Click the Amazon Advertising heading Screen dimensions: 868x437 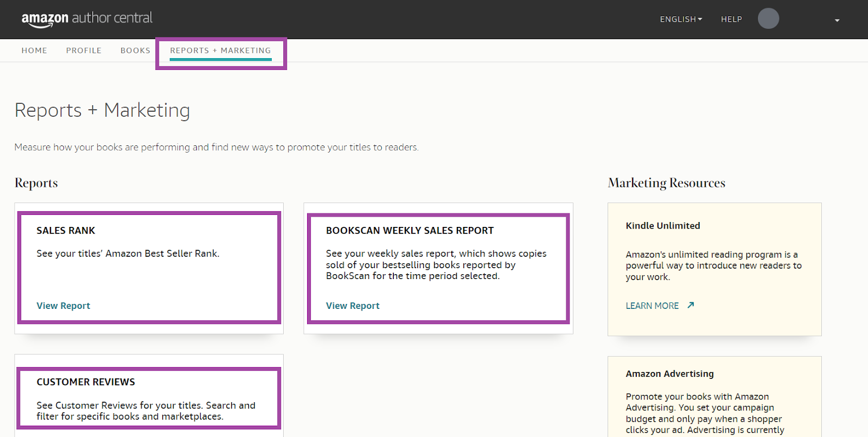(669, 374)
